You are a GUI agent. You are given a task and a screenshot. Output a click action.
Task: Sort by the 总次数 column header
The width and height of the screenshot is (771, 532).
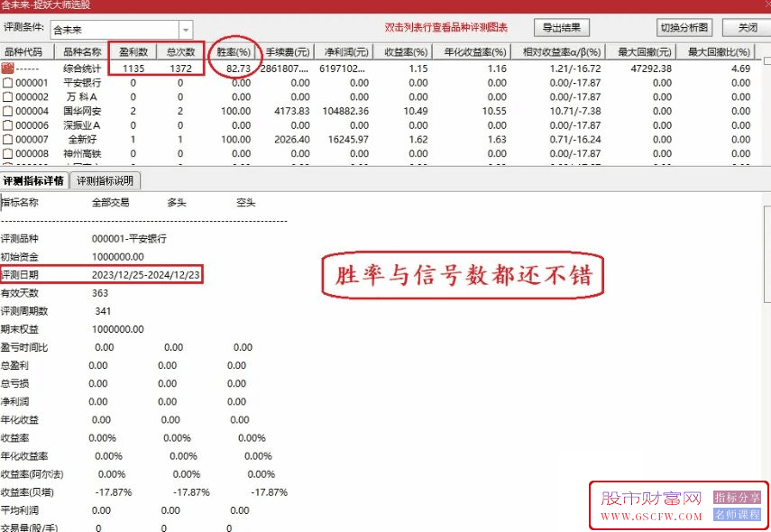click(180, 51)
